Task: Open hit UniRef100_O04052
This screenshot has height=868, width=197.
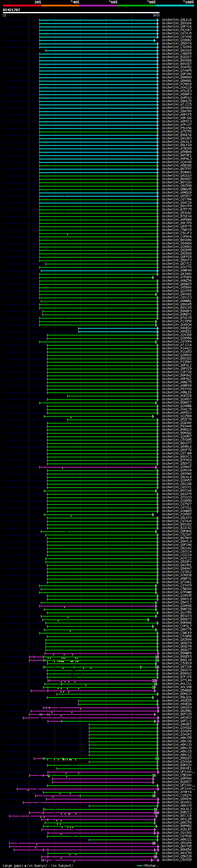Action: (x=177, y=67)
